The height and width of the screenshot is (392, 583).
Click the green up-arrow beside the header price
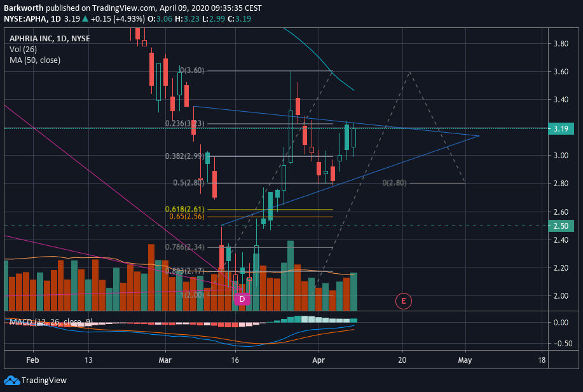pos(85,18)
